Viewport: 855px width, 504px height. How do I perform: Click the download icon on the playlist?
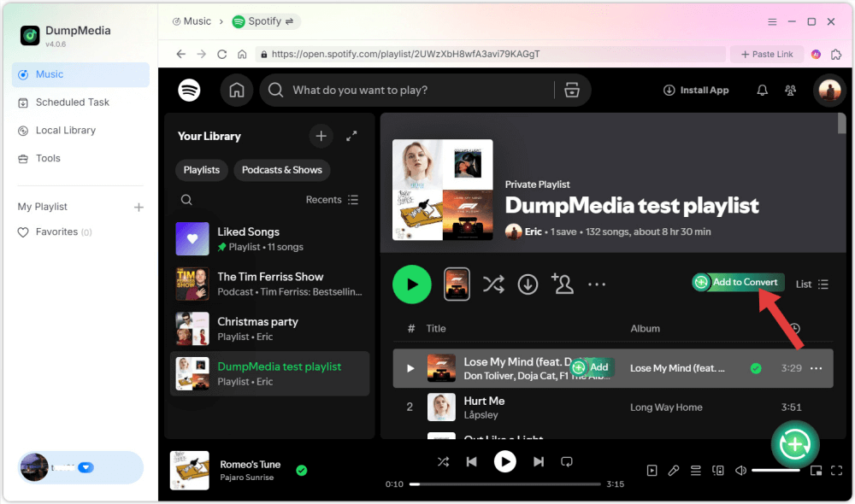(528, 283)
